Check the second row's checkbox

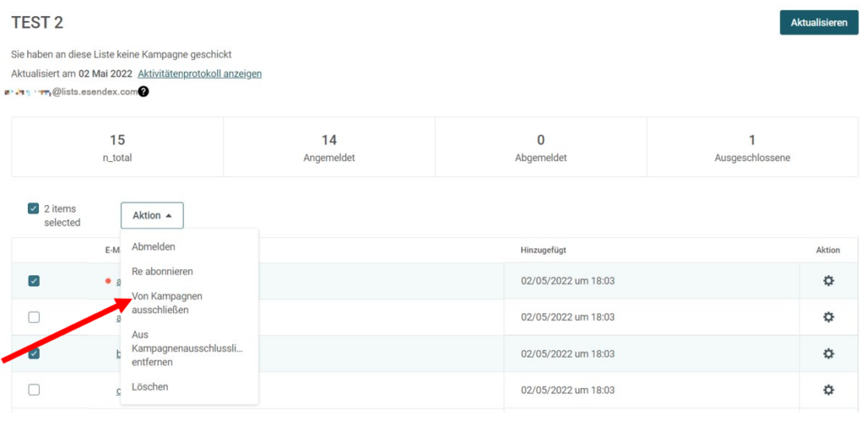34,317
